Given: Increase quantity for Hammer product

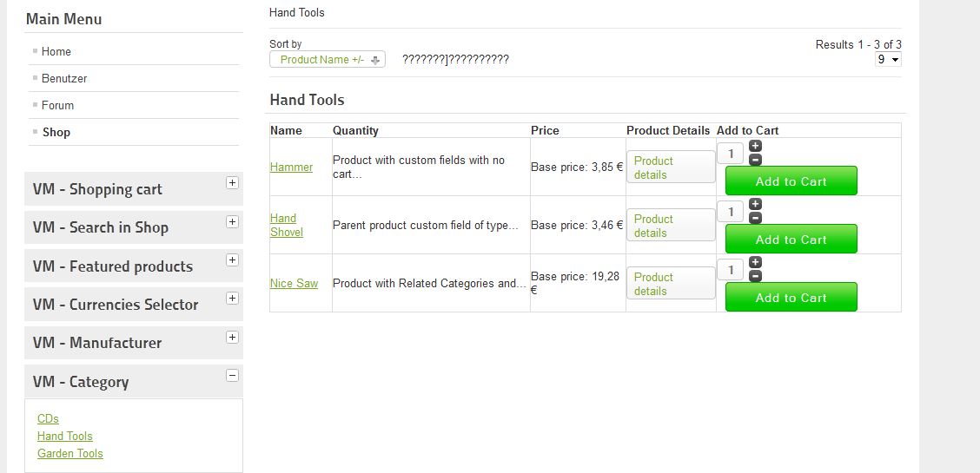Looking at the screenshot, I should 755,146.
